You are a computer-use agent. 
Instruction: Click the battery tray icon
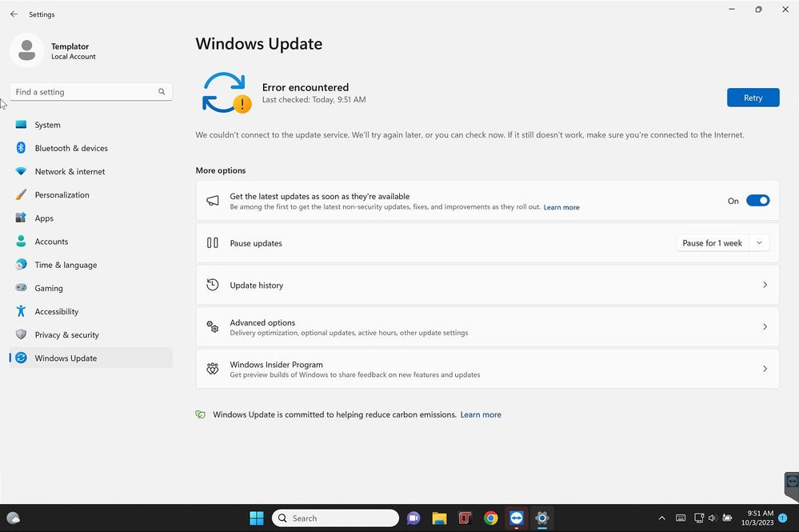pos(727,518)
